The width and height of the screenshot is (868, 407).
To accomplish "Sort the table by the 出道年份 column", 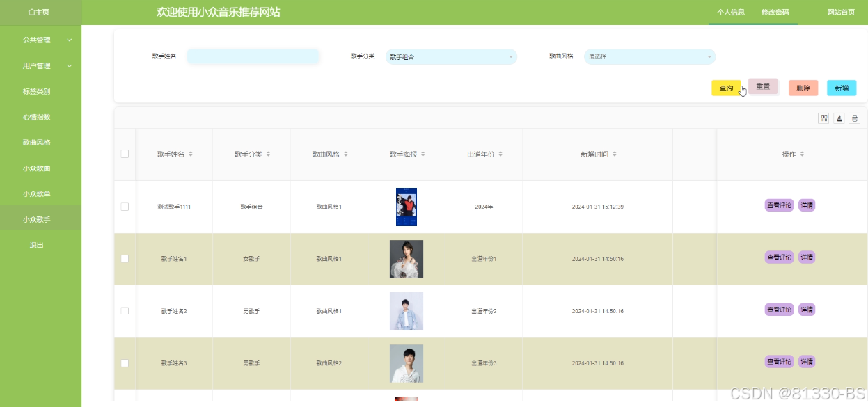I will click(500, 154).
